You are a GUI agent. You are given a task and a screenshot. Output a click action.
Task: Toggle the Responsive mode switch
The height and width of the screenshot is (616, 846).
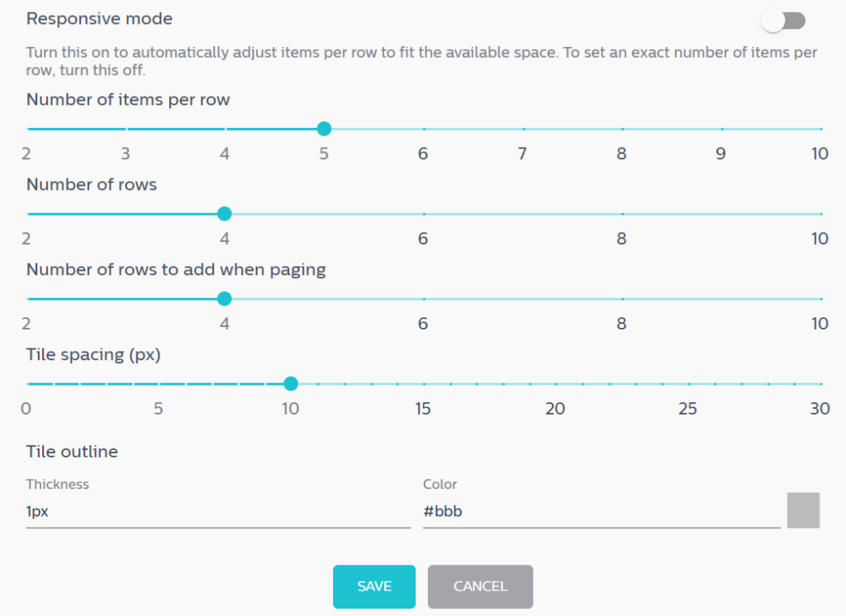[x=783, y=21]
